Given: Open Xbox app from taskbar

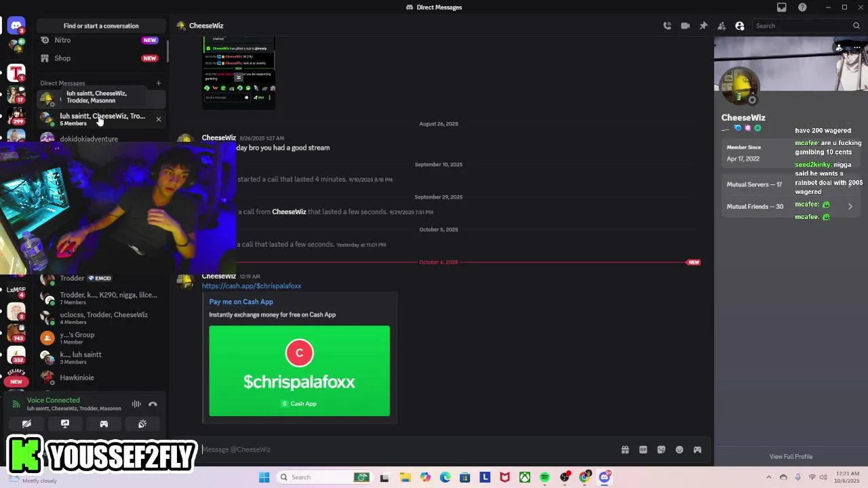Looking at the screenshot, I should tap(525, 477).
